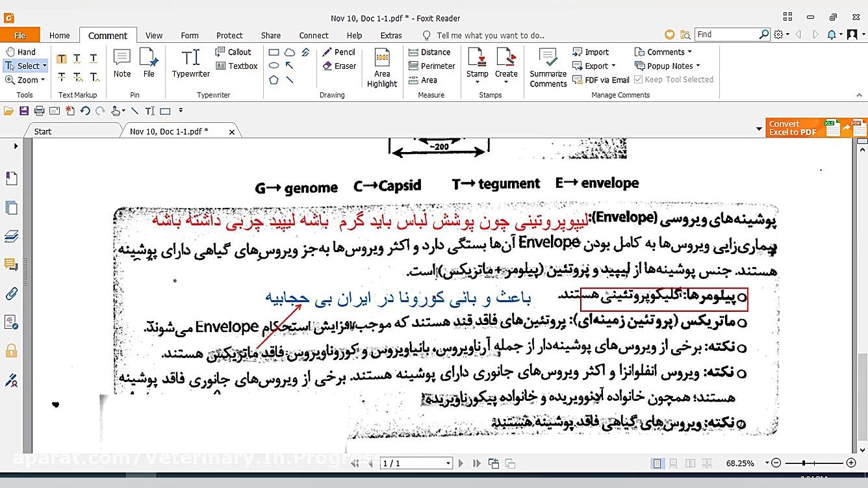
Task: Activate the Eraser tool
Action: click(338, 66)
